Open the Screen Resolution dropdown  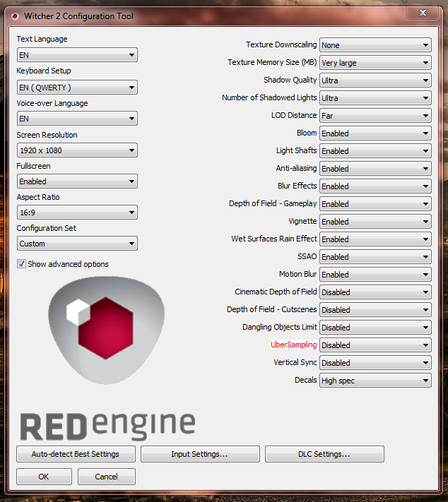click(77, 150)
